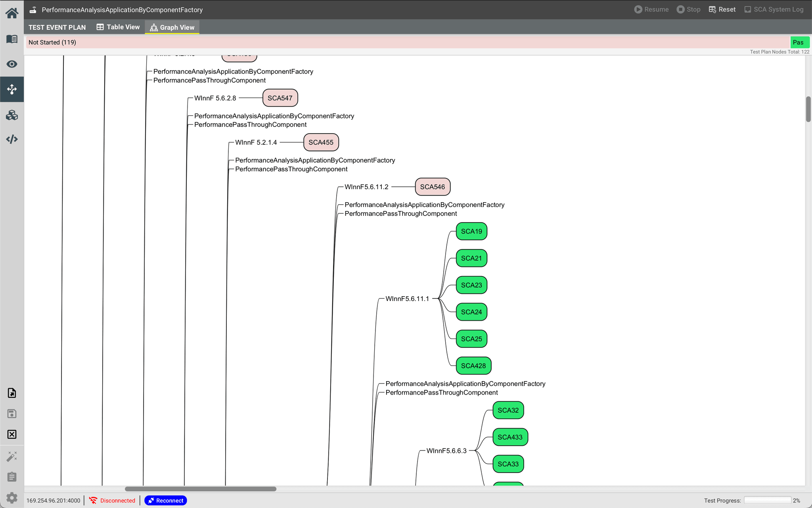Open the settings gear at bottom of sidebar
The image size is (812, 508).
12,497
